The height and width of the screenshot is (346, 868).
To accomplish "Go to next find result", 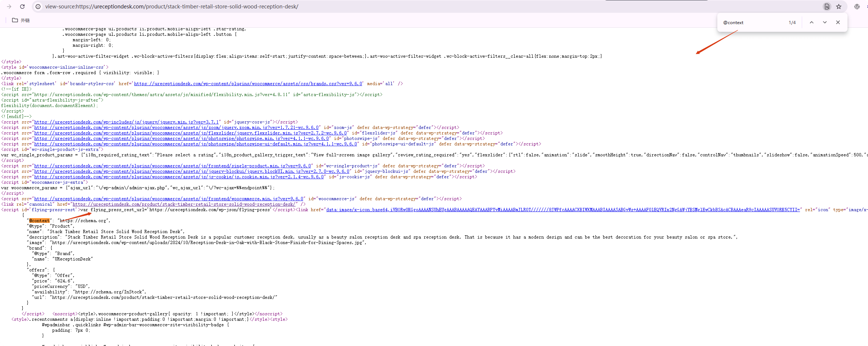I will click(x=825, y=22).
